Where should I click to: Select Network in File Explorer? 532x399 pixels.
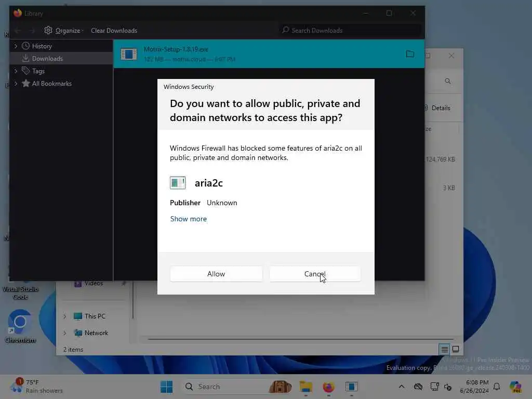(96, 333)
